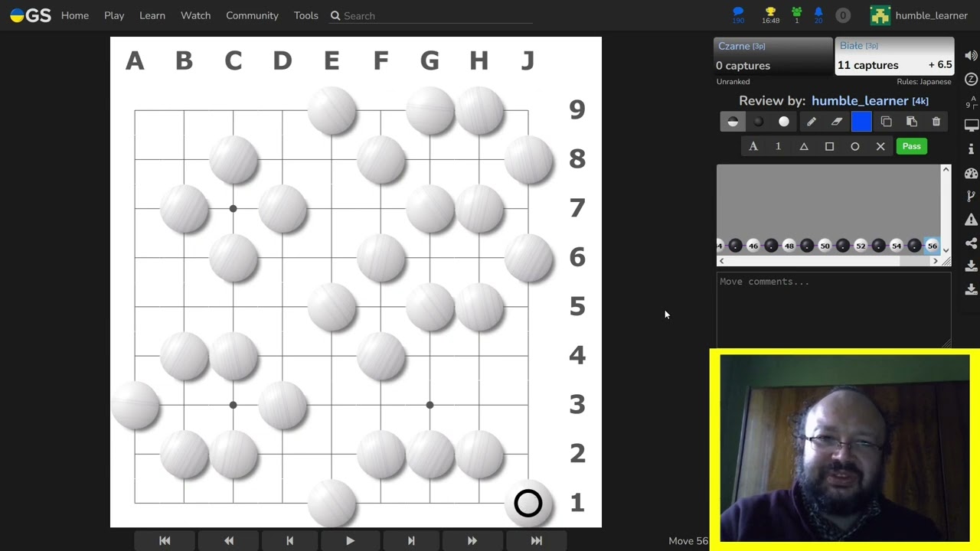Rewind ten moves back button
980x551 pixels.
(228, 540)
